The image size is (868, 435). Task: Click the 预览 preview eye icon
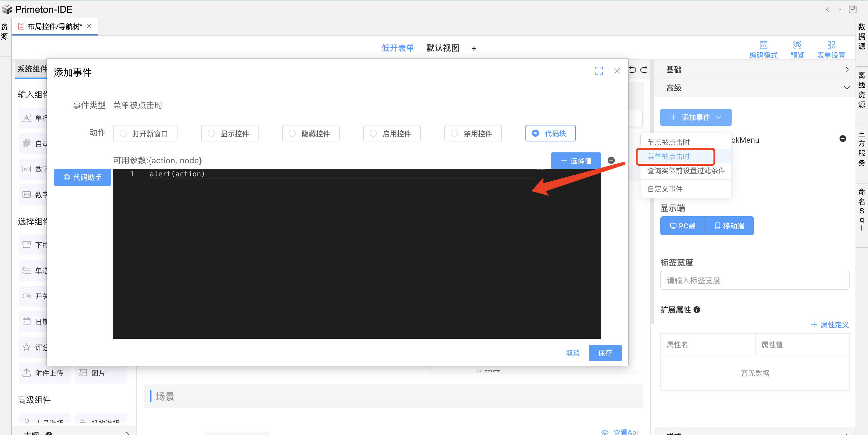click(x=797, y=45)
